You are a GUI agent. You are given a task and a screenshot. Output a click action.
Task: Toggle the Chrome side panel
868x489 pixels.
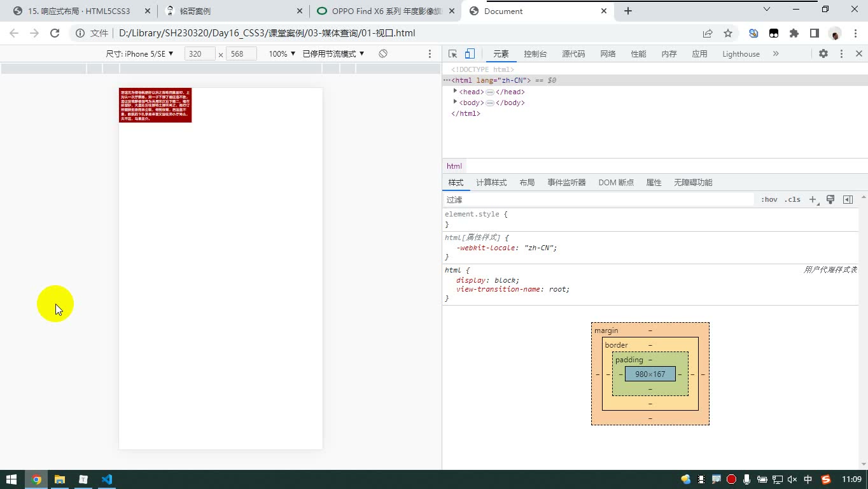[815, 33]
